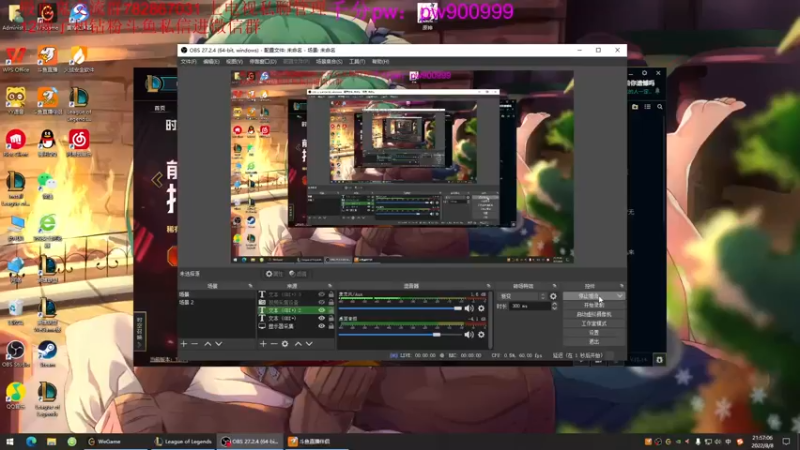Viewport: 800px width, 450px height.
Task: Hide the 视频采集设备 source
Action: (321, 302)
